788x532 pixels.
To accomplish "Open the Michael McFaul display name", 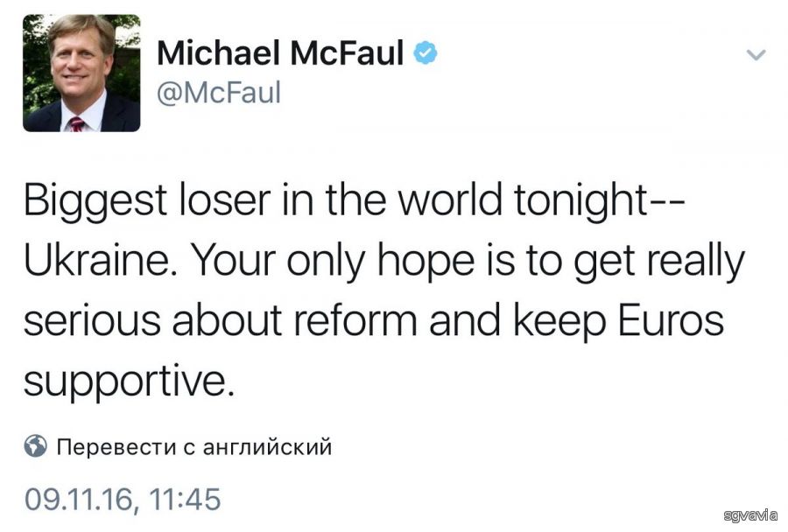I will click(x=280, y=52).
